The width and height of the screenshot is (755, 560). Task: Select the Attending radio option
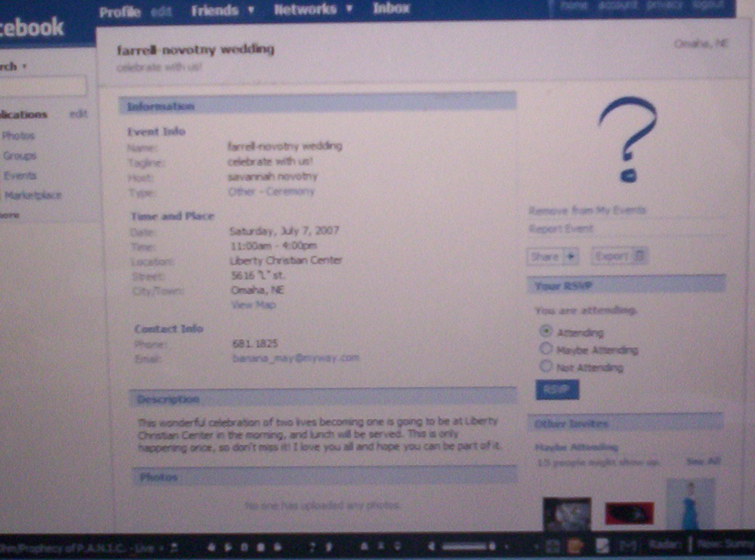pos(546,331)
